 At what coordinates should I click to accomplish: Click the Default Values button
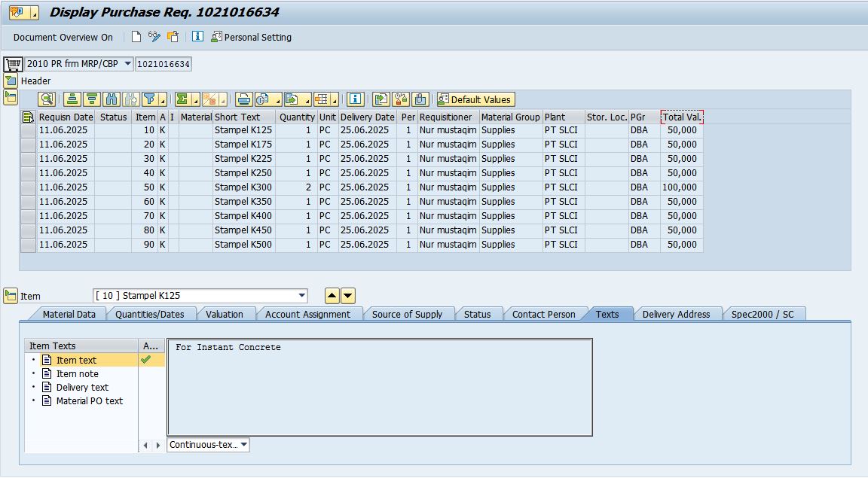(x=475, y=99)
